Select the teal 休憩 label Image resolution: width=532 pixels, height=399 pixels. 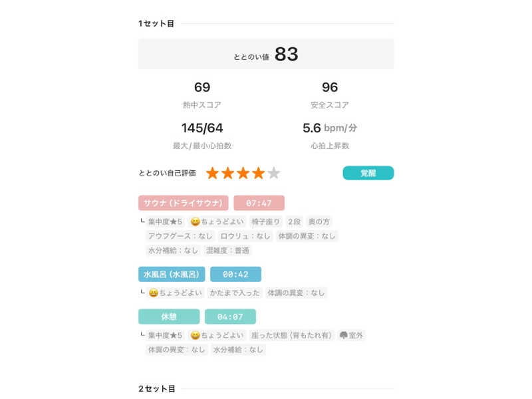pyautogui.click(x=169, y=317)
